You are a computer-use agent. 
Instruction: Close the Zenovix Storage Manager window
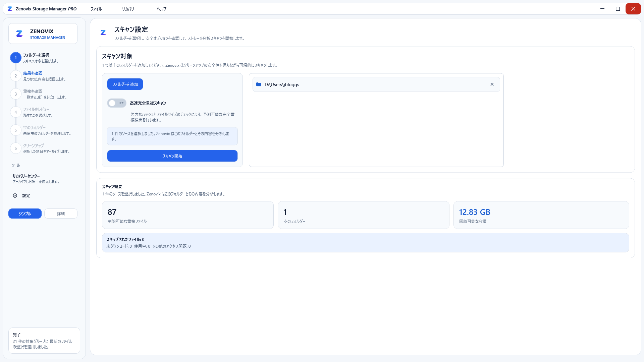tap(633, 9)
